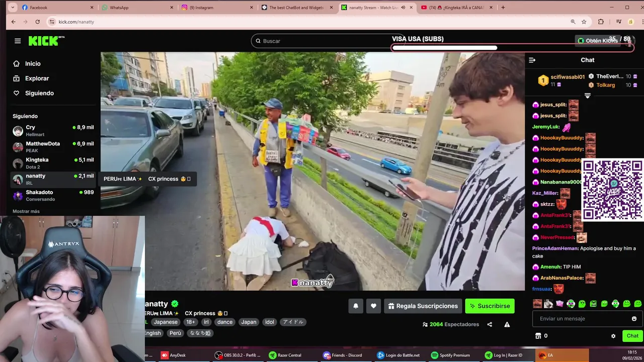
Task: Open the emoji picker in chat input
Action: pyautogui.click(x=634, y=319)
